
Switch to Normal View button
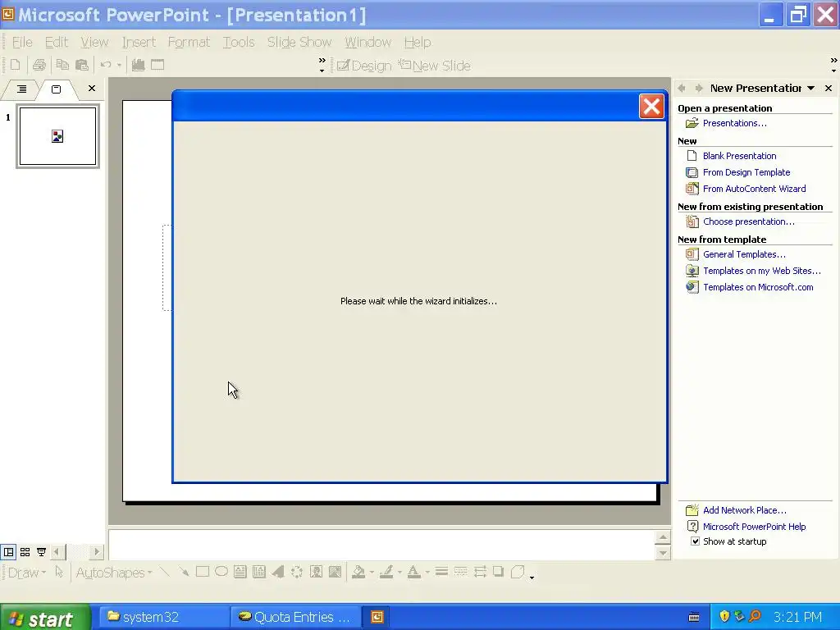point(8,552)
